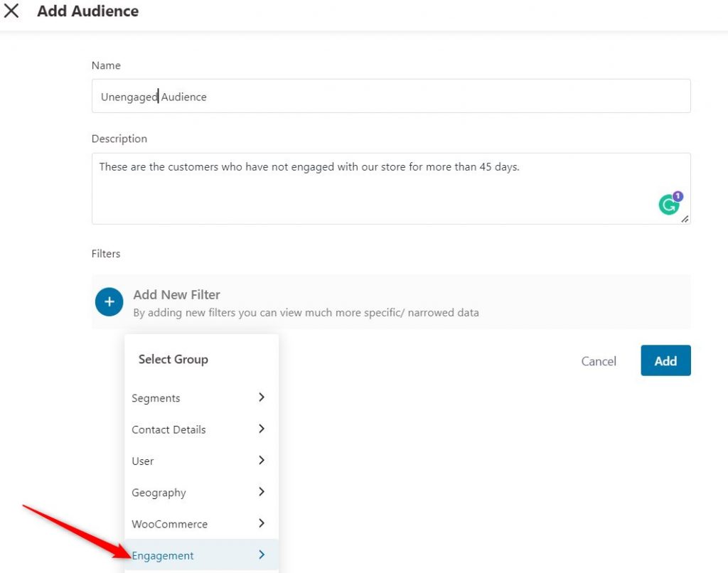Screen dimensions: 728x573
Task: Select Engagement group
Action: 201,555
